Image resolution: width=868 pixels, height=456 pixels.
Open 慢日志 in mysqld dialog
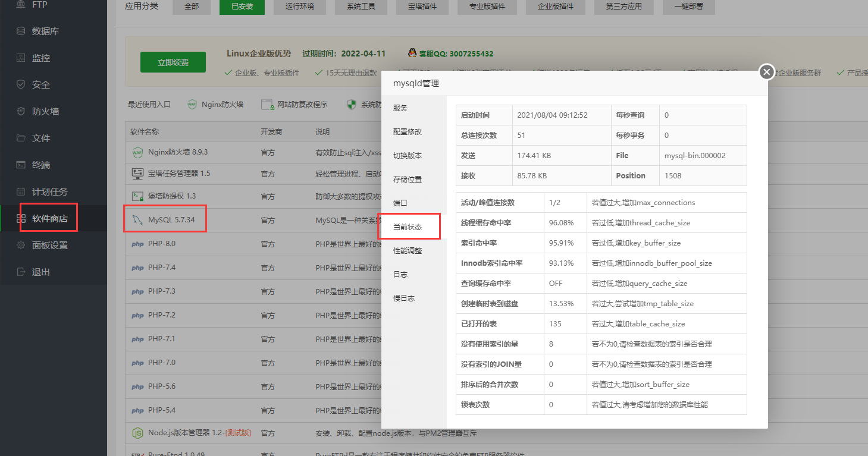click(x=413, y=298)
